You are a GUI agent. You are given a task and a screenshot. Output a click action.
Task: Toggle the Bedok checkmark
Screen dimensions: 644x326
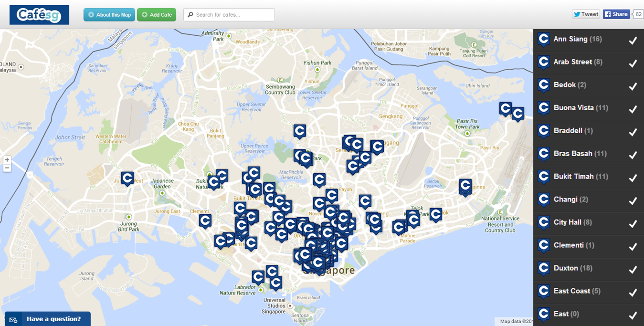(633, 86)
